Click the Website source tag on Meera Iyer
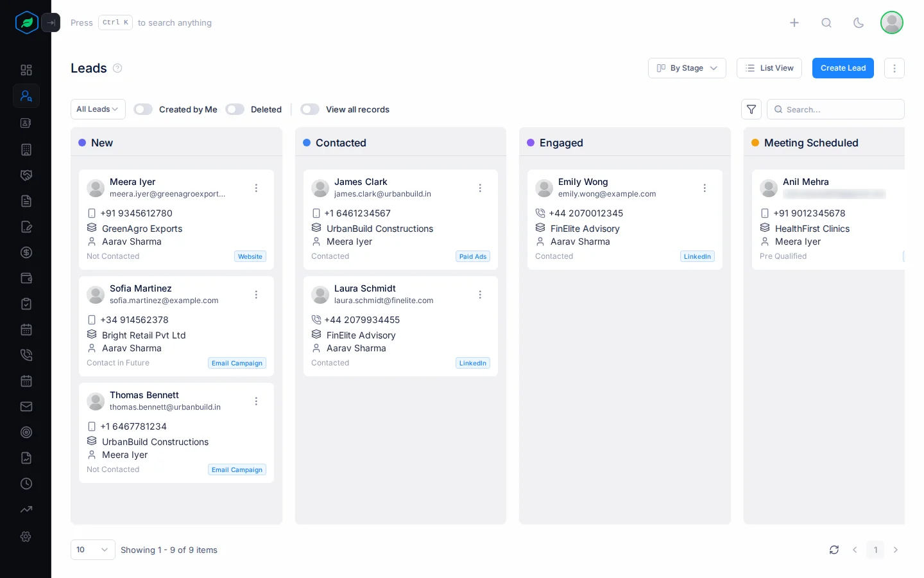 tap(250, 256)
